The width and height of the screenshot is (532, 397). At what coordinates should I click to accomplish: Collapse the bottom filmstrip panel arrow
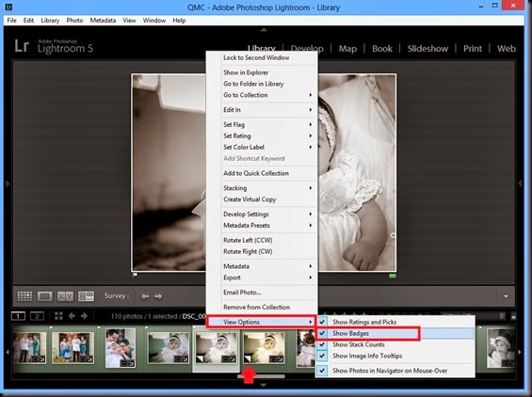264,385
